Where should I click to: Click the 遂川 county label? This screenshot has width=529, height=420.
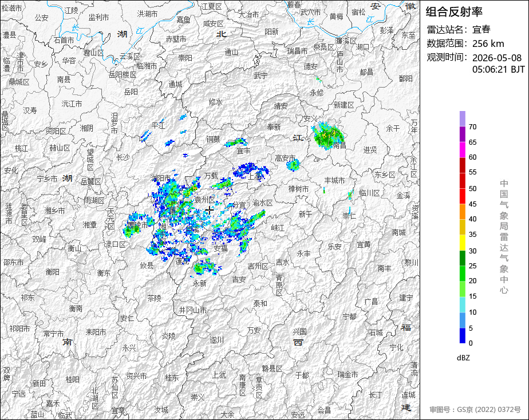pos(216,340)
